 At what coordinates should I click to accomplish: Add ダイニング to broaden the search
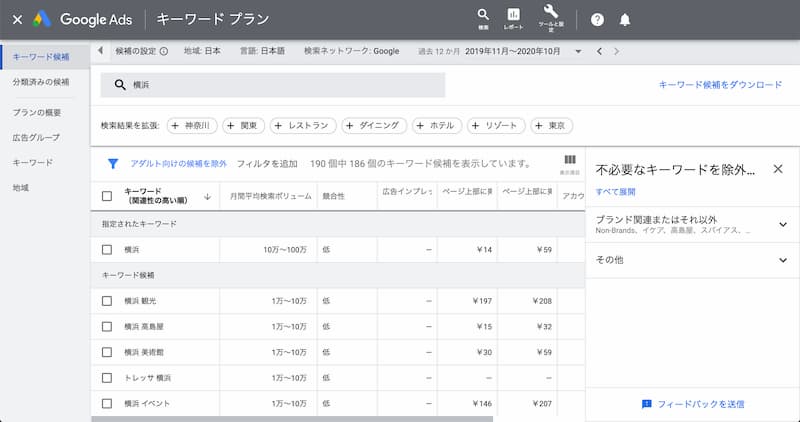[x=374, y=126]
